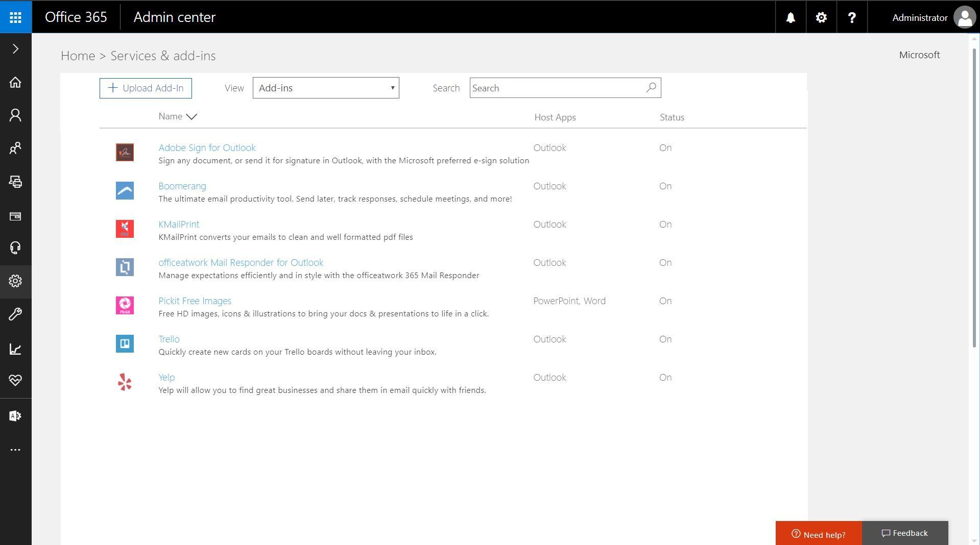Screen dimensions: 980x545
Task: Open Reports using the chart icon
Action: [x=15, y=349]
